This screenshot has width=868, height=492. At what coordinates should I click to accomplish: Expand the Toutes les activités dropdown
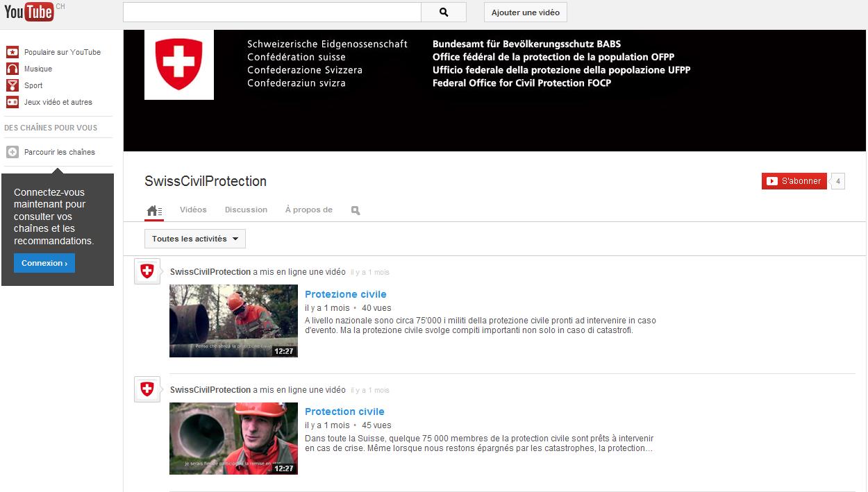195,239
